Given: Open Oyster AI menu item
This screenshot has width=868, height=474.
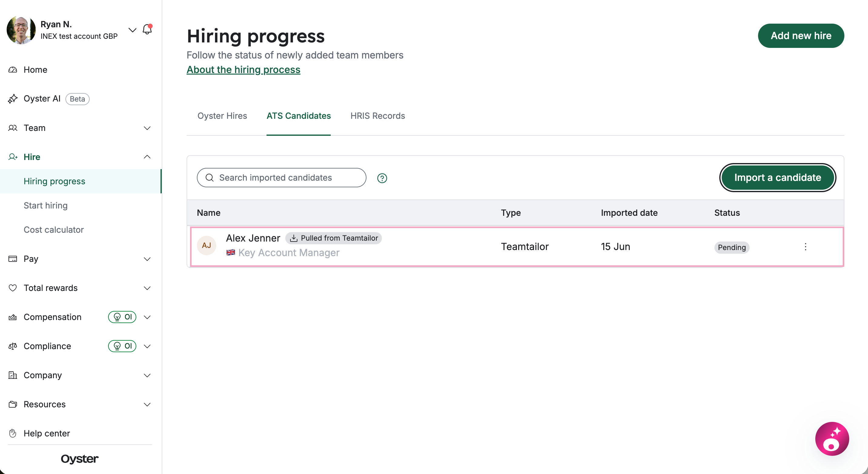Looking at the screenshot, I should [x=42, y=99].
